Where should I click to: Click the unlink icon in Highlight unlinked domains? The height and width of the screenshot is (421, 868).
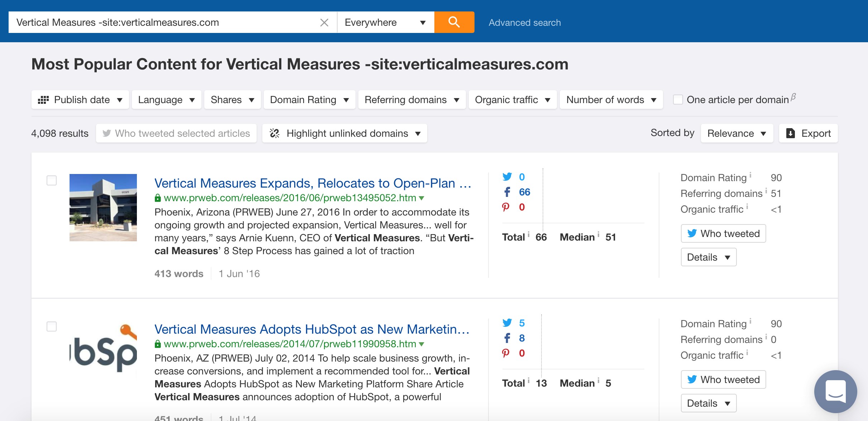pos(275,133)
